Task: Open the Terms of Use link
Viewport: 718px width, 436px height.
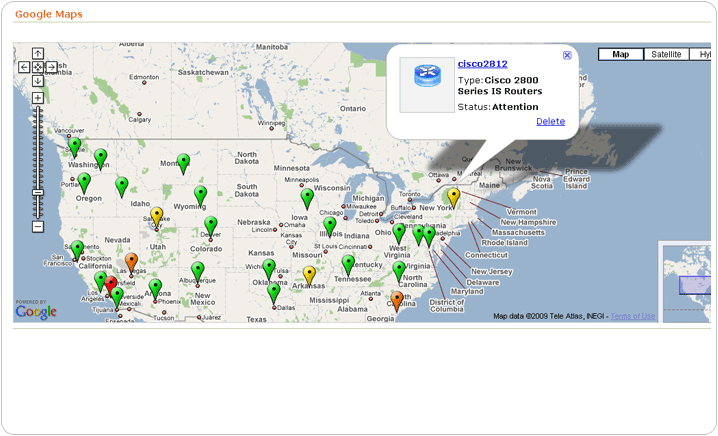Action: [632, 316]
